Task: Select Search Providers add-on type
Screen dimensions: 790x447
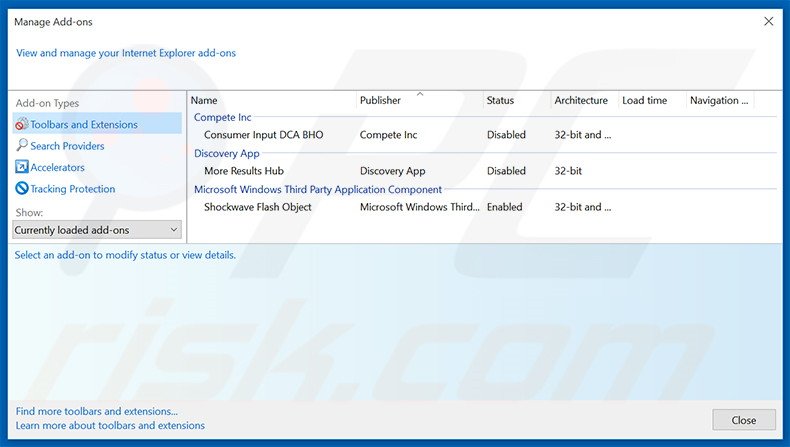Action: 67,146
